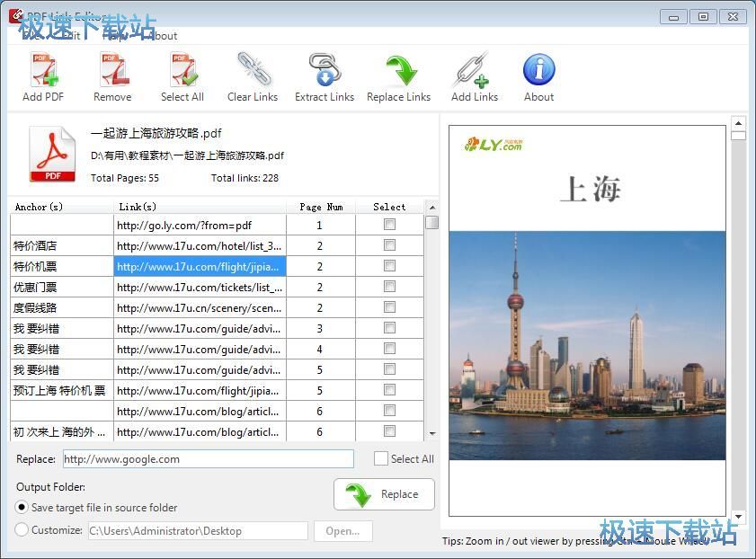Open About via the blue info icon
The image size is (756, 559).
tap(539, 69)
